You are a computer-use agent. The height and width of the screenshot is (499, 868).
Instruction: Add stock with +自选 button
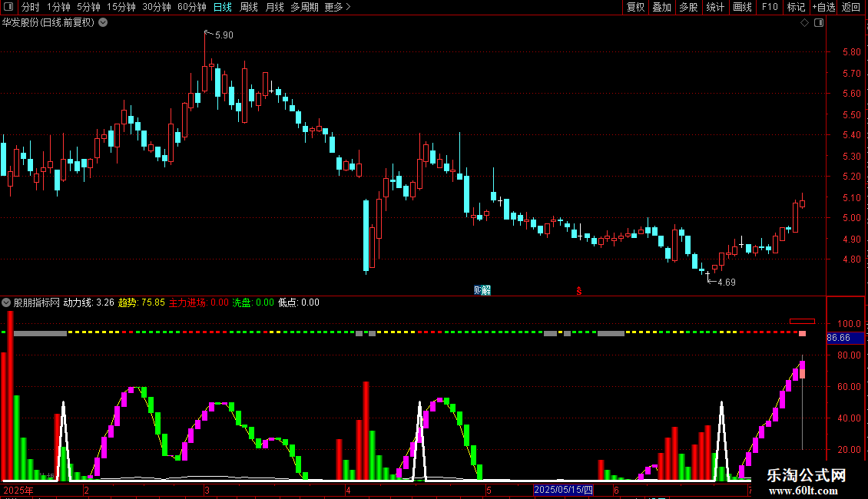pyautogui.click(x=823, y=7)
